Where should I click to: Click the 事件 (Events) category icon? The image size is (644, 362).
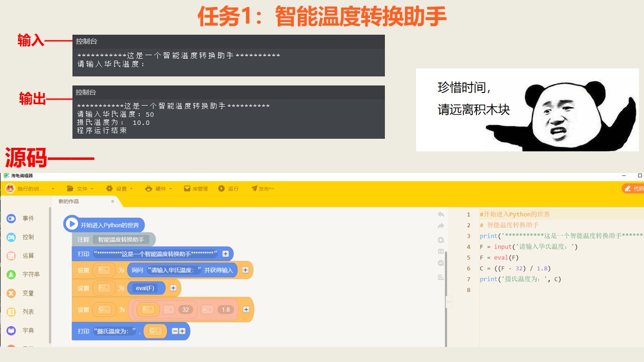coord(11,218)
